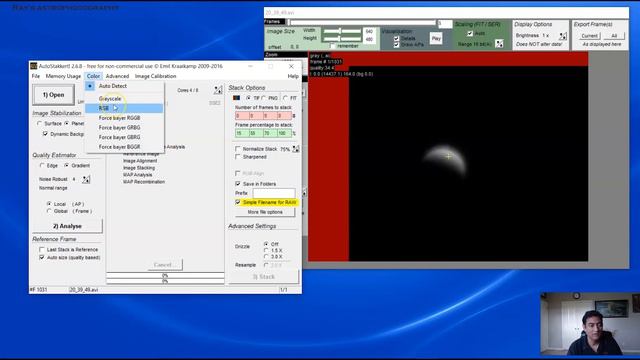Enable the Dynamic Background checkbox

point(45,134)
